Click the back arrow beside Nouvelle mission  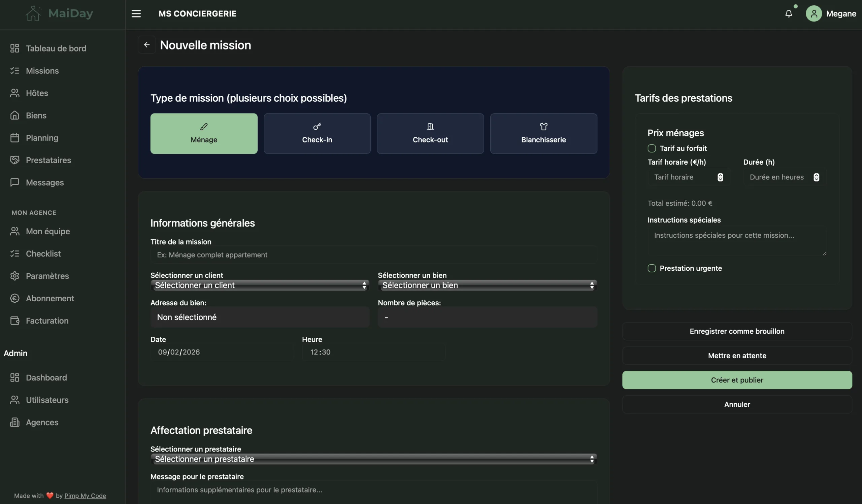pyautogui.click(x=147, y=45)
